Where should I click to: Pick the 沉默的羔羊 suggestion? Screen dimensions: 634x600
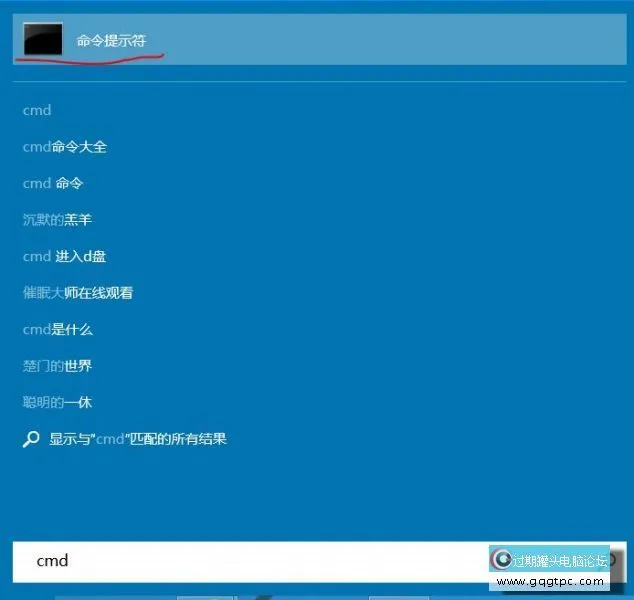(x=57, y=220)
